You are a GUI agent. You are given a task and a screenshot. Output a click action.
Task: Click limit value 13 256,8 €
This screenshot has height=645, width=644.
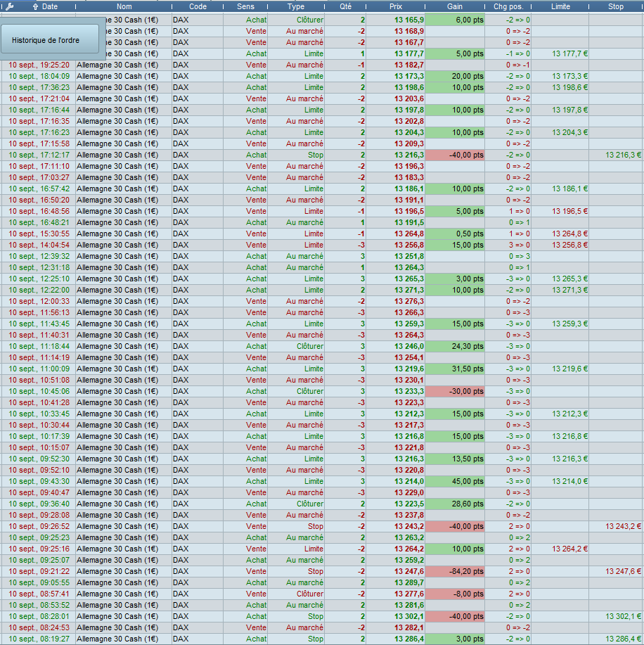[x=569, y=245]
